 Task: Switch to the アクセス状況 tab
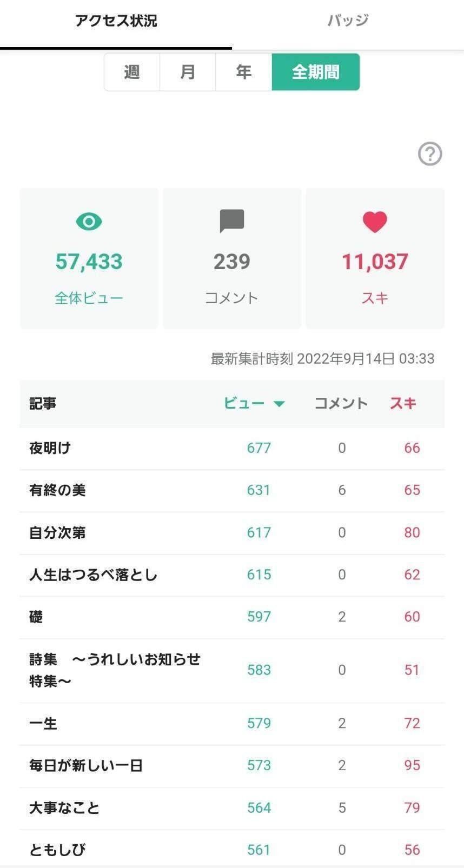[116, 21]
